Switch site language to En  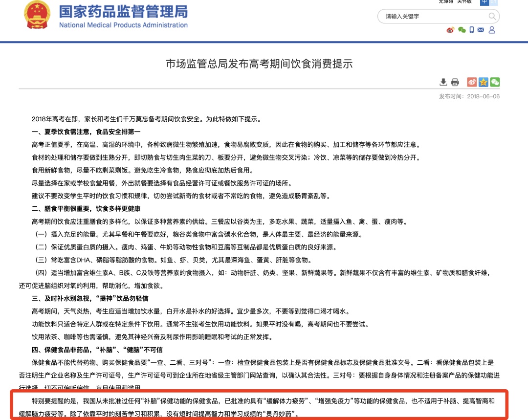[x=493, y=2]
